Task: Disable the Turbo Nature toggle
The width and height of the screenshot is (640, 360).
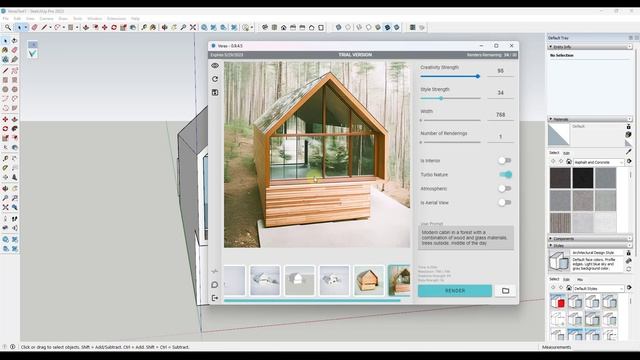Action: [505, 175]
